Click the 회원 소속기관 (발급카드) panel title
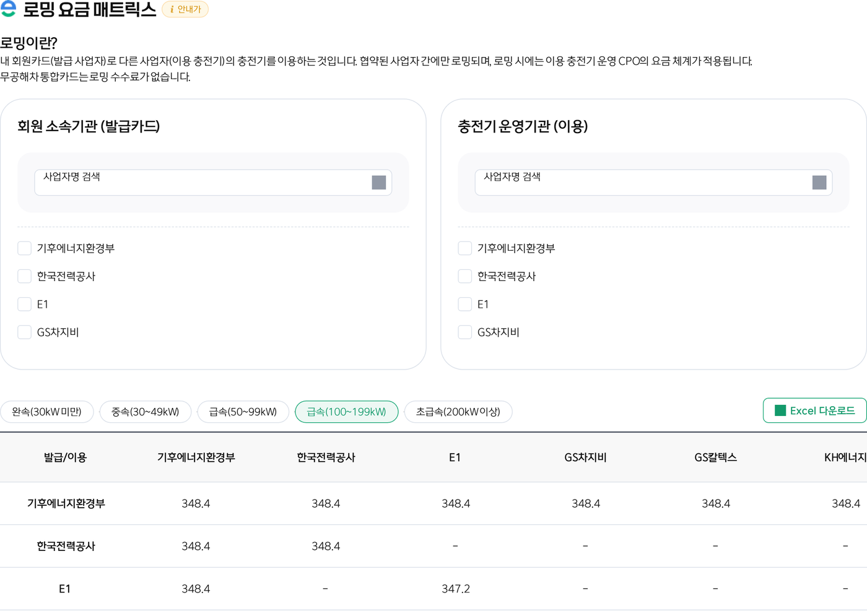867x616 pixels. point(89,126)
